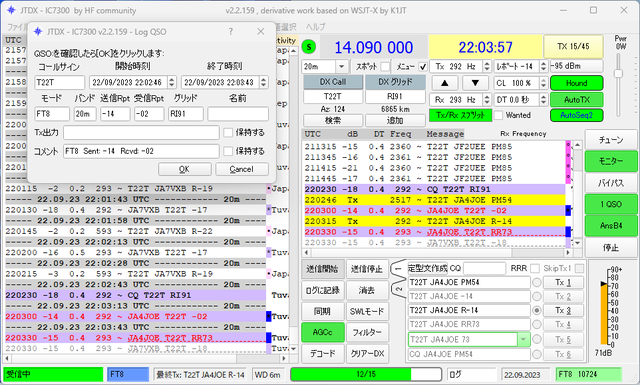Screen dimensions: 640x385
Task: Toggle the Tx/Rx スプリット button
Action: [460, 115]
